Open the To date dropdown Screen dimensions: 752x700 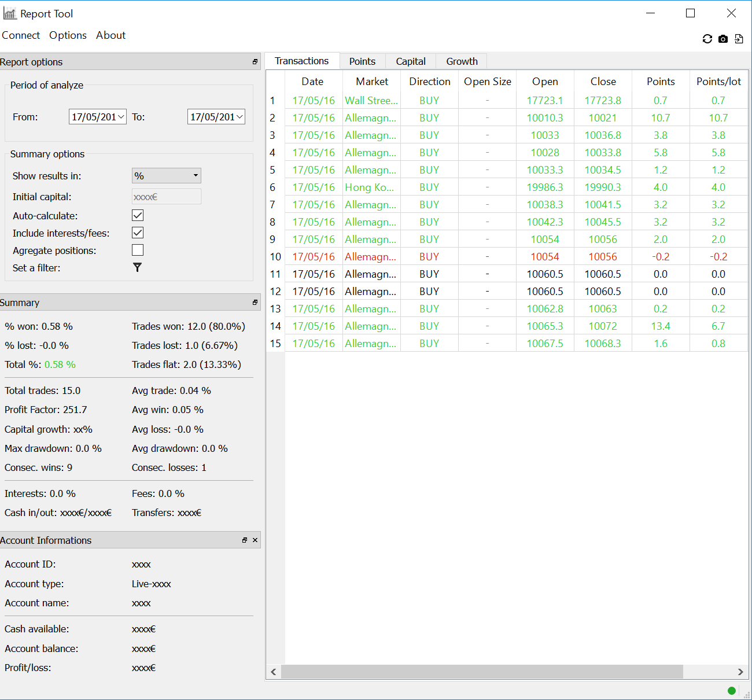[239, 117]
